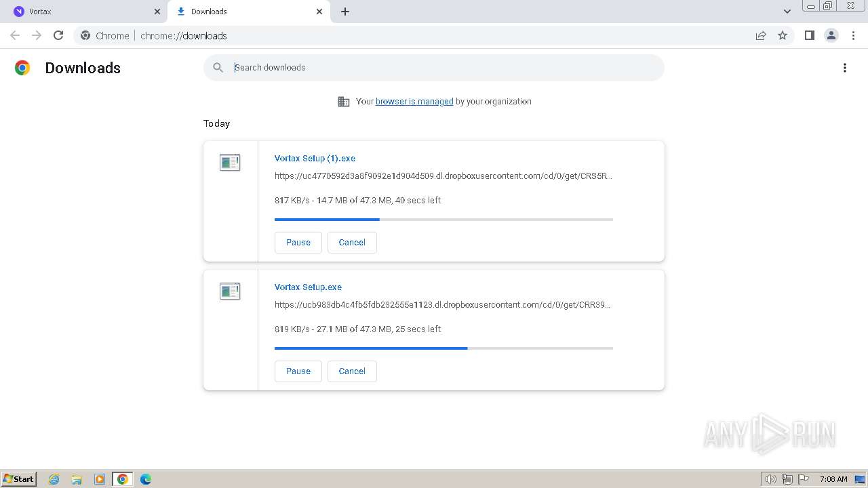Reload the downloads page
Screen dimensions: 868x488
[x=58, y=36]
